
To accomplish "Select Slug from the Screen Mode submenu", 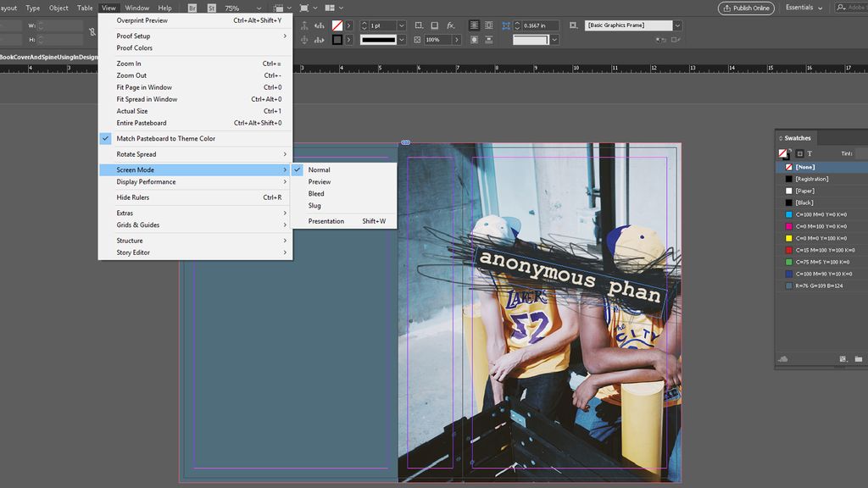I will (314, 205).
